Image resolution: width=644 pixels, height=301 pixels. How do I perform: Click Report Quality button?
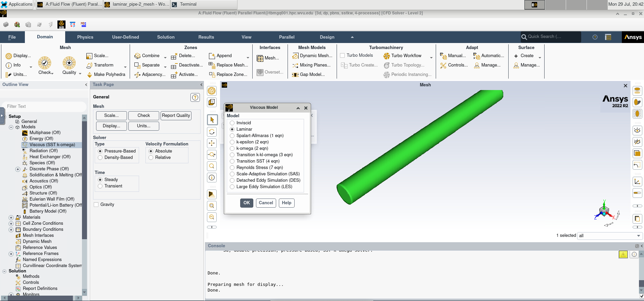coord(176,116)
